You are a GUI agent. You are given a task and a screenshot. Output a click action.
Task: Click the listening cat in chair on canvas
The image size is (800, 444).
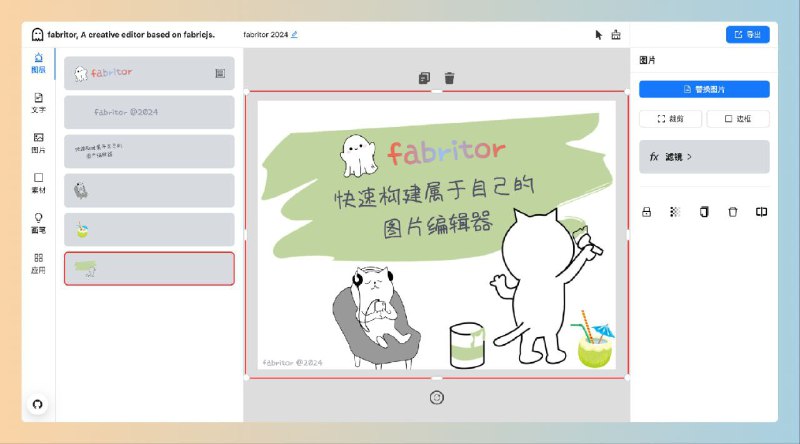[376, 316]
